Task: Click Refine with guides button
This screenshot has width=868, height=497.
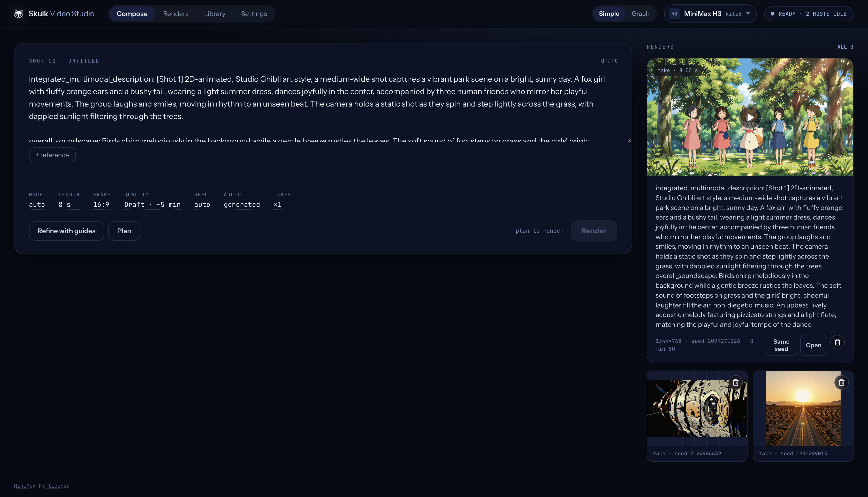Action: 66,231
